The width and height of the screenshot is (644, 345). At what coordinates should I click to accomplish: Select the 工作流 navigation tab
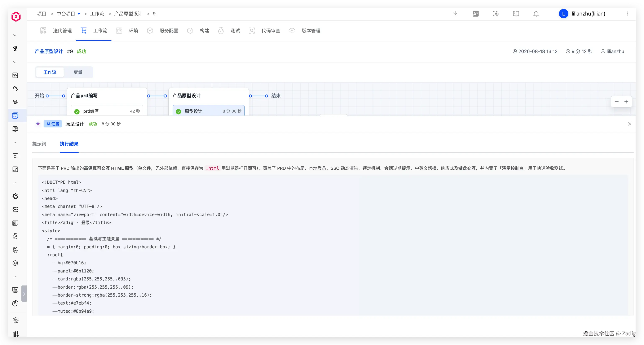coord(94,31)
